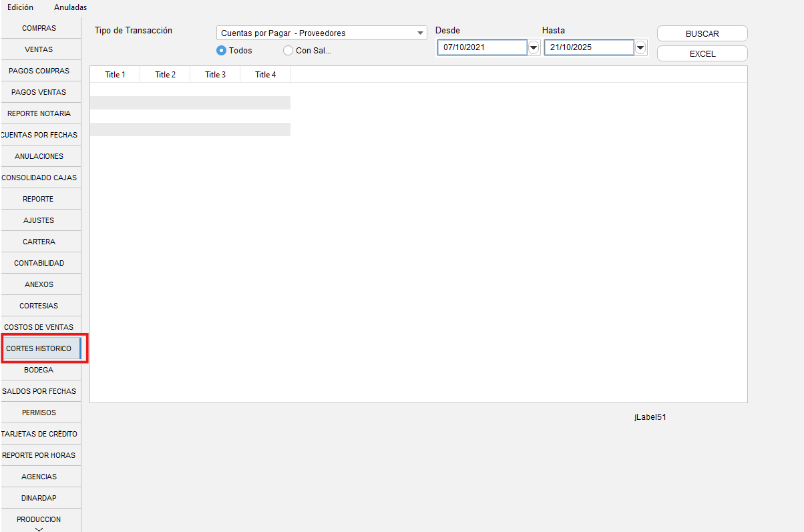
Task: Click the Hasta date input field
Action: (588, 47)
